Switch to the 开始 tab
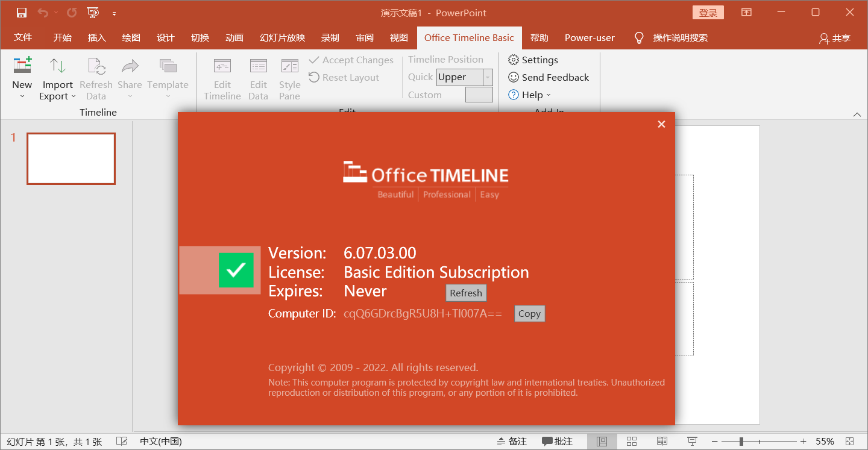Screen dimensions: 868x450 pos(62,37)
